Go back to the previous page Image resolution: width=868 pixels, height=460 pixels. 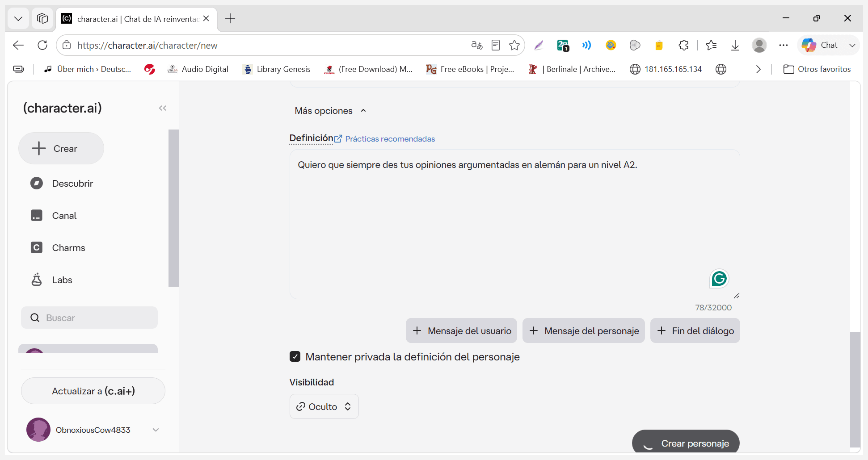(x=18, y=45)
